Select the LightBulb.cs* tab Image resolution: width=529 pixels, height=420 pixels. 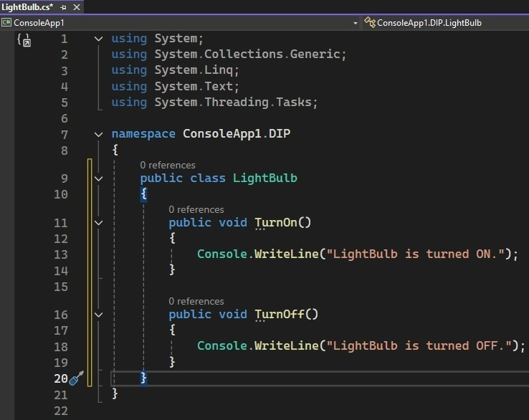pos(28,7)
